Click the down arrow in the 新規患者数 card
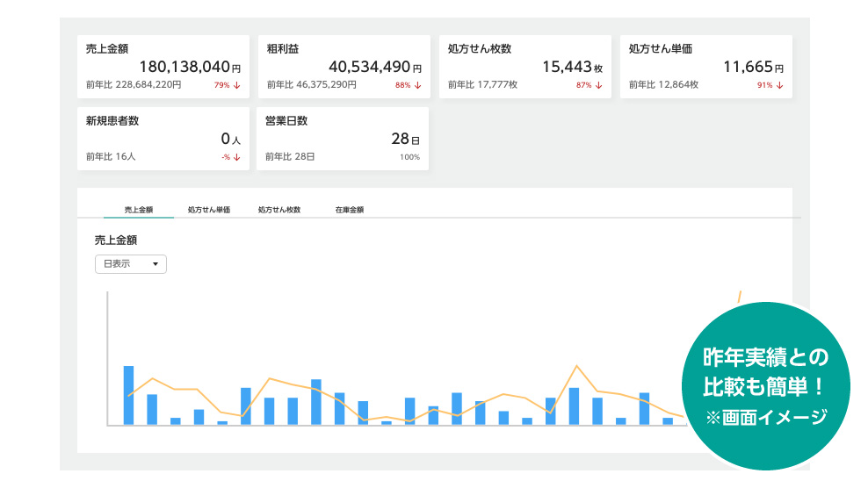The image size is (868, 488). (x=237, y=157)
